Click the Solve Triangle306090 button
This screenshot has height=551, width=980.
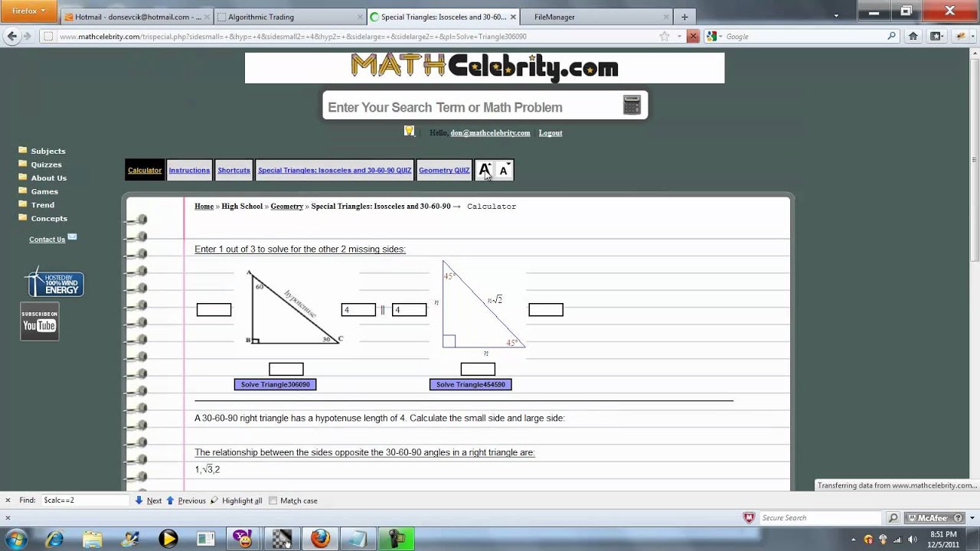pyautogui.click(x=276, y=384)
